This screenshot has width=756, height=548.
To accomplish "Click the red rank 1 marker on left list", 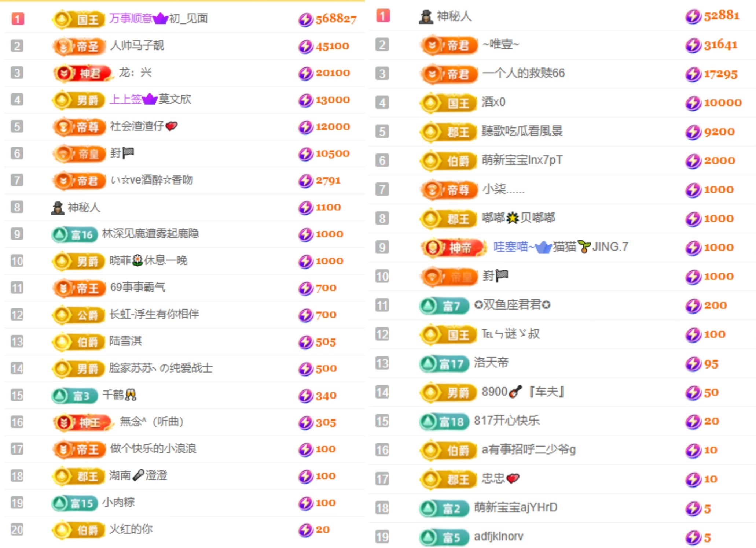I will pyautogui.click(x=18, y=19).
